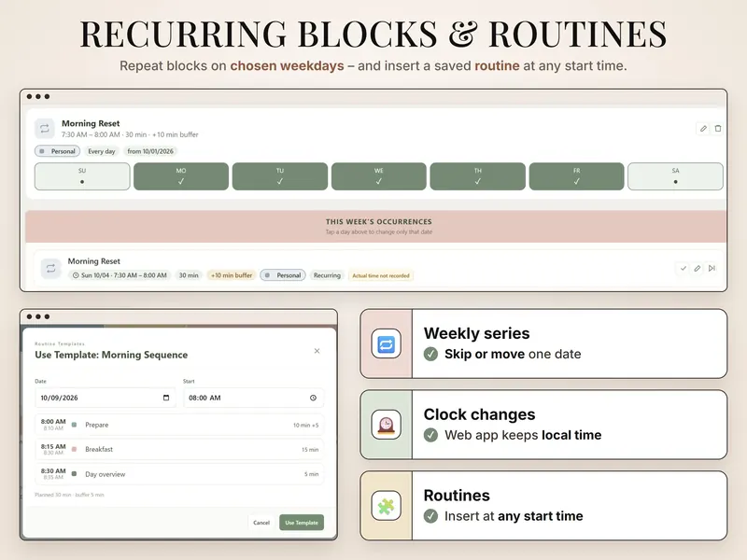The height and width of the screenshot is (560, 747).
Task: Click the Start field showing 08:00 AM
Action: pyautogui.click(x=253, y=398)
